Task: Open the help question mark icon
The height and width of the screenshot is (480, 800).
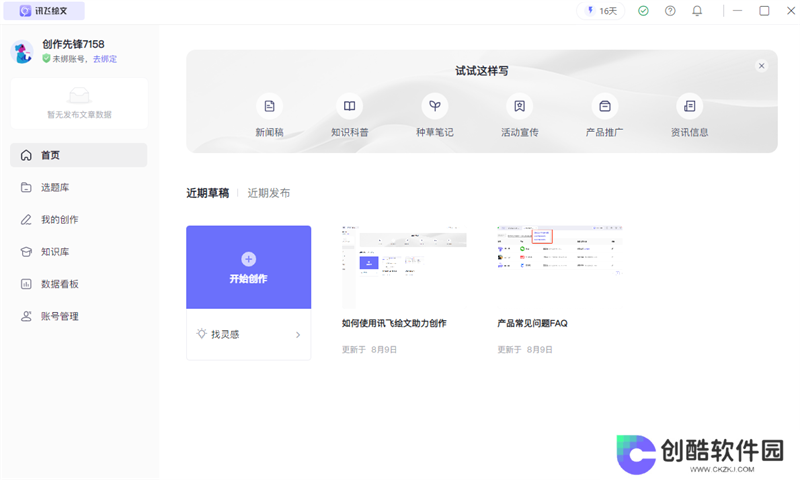Action: 670,11
